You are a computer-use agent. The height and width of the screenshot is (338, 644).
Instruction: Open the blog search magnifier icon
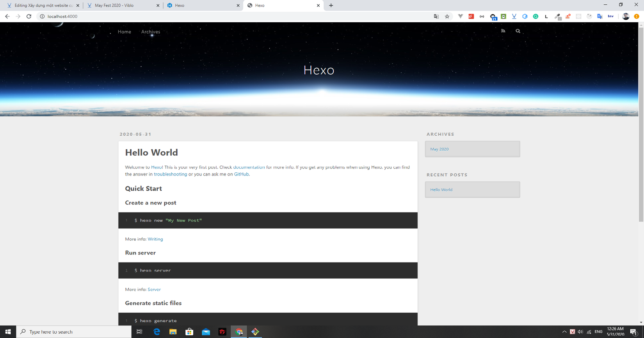point(518,31)
